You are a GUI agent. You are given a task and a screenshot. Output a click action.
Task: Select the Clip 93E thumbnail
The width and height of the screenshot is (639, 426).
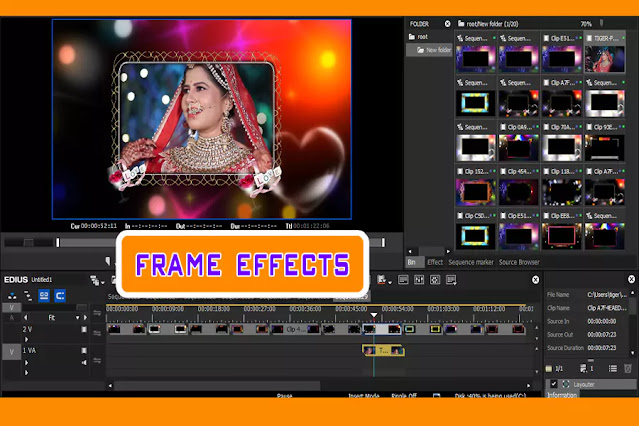click(605, 148)
